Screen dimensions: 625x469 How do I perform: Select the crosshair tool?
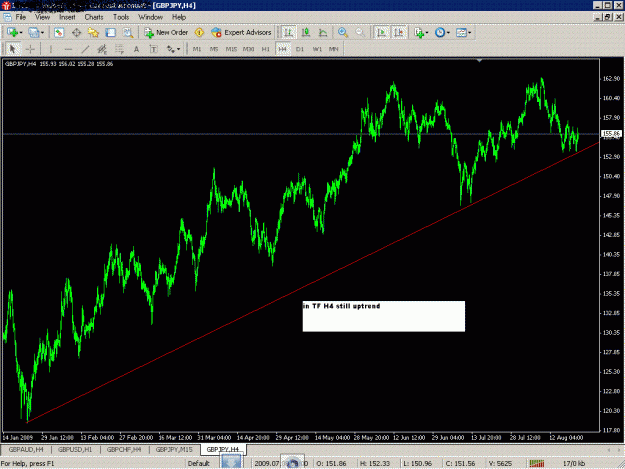click(x=30, y=49)
